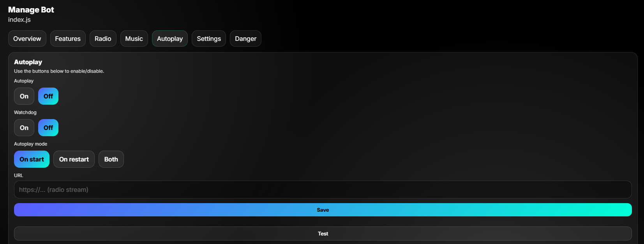The image size is (644, 244).
Task: Choose Both autoplay mode
Action: click(111, 159)
